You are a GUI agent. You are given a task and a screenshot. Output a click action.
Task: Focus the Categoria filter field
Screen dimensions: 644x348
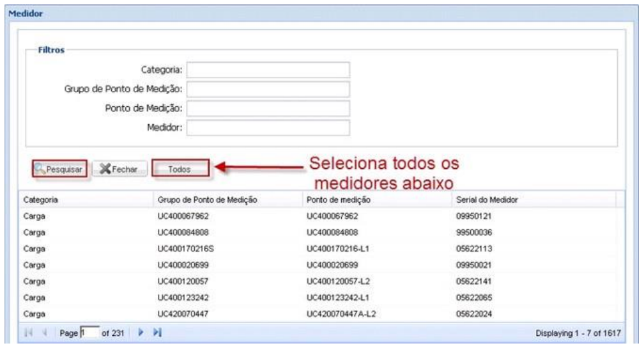[268, 70]
